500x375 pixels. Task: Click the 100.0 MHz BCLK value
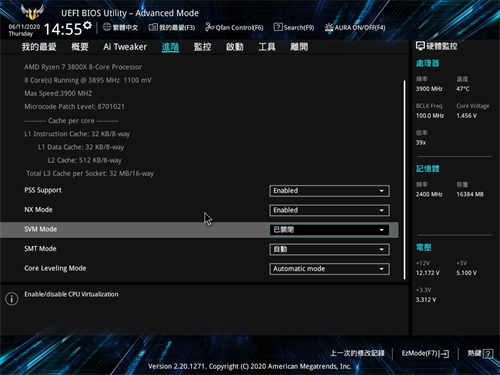point(430,116)
